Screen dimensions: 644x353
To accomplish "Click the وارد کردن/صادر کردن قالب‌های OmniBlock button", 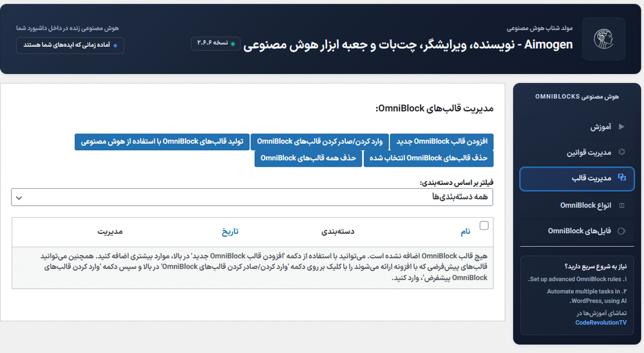I will [319, 141].
